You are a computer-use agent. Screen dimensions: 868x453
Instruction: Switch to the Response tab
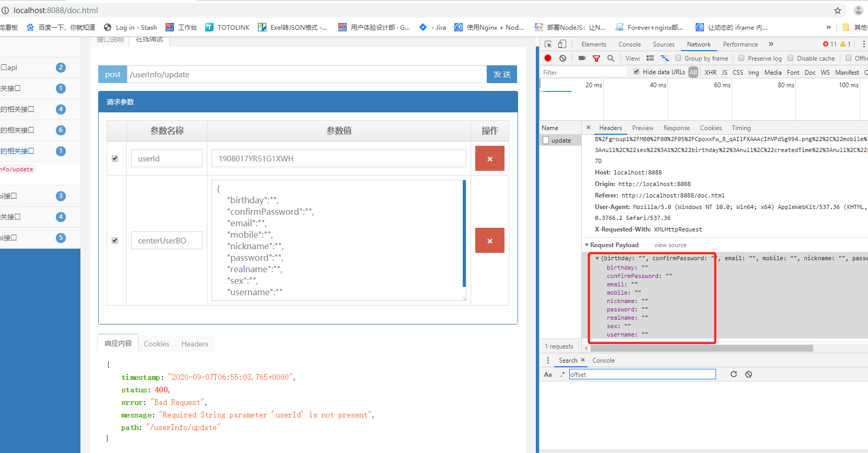pyautogui.click(x=676, y=128)
